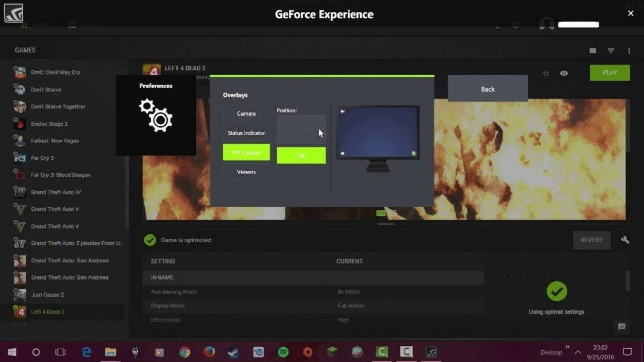
Task: Click the Display Mode setting row
Action: click(313, 306)
